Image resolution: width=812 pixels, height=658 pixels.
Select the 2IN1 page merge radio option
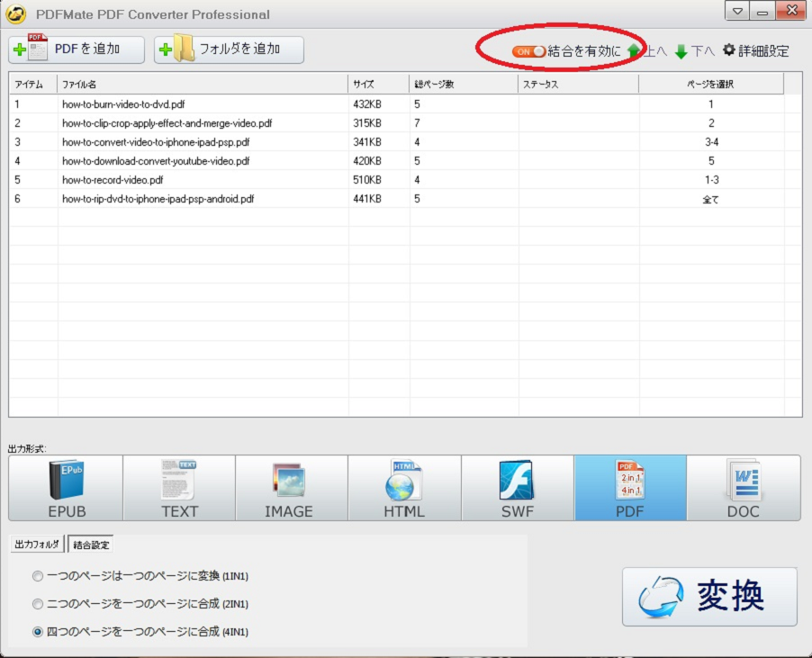pos(37,604)
